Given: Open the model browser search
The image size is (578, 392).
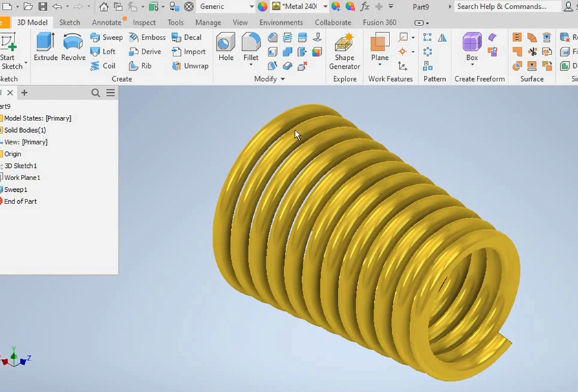Looking at the screenshot, I should [x=96, y=93].
